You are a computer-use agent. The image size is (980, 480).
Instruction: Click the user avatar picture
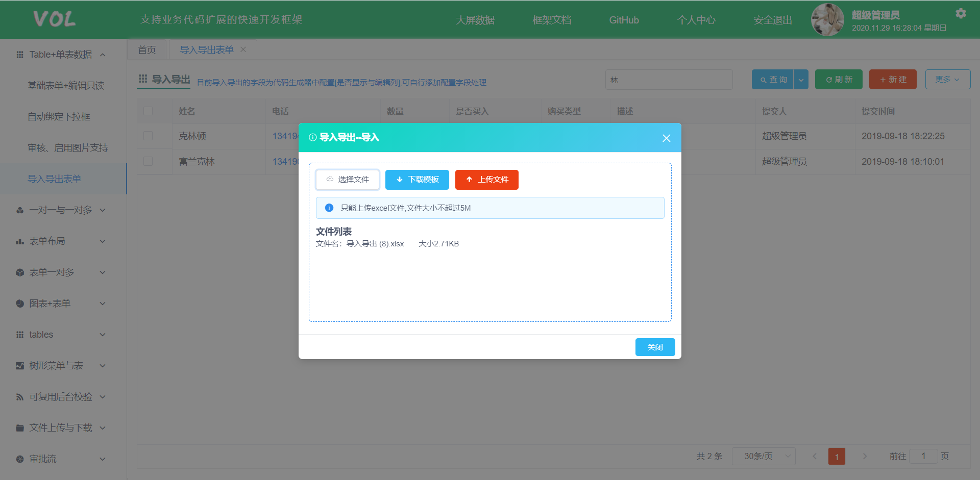point(827,20)
